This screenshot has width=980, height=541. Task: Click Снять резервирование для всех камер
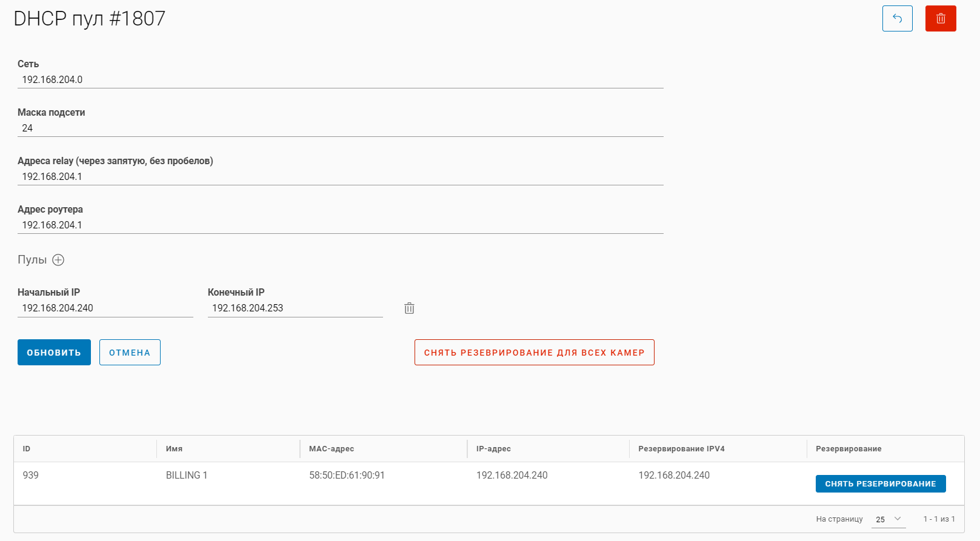[534, 353]
